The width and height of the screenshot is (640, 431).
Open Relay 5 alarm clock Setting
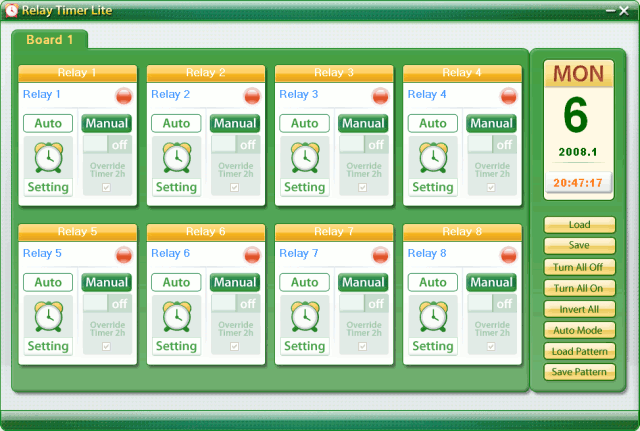48,326
